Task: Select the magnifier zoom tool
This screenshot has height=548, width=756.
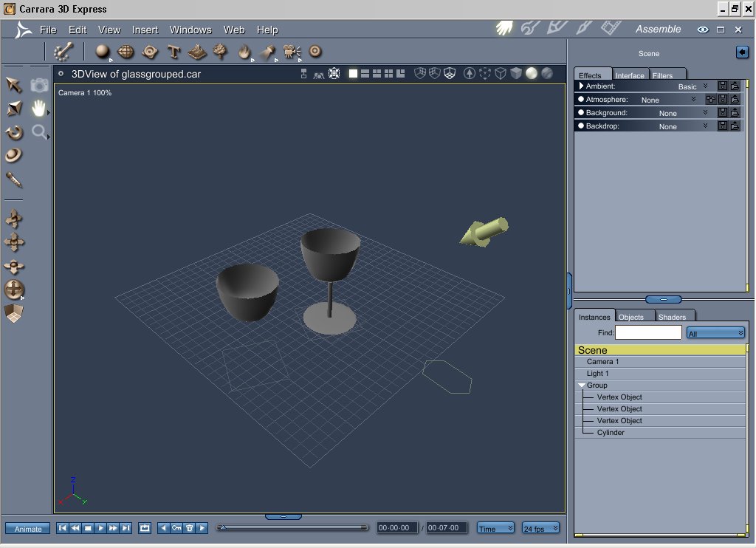Action: click(x=39, y=132)
